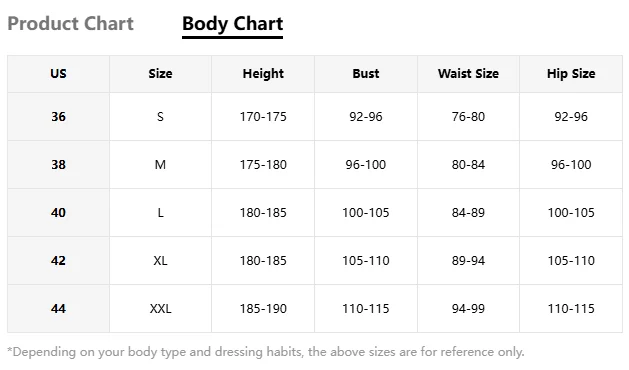The height and width of the screenshot is (370, 629).
Task: Switch to the Product Chart tab
Action: coord(71,24)
